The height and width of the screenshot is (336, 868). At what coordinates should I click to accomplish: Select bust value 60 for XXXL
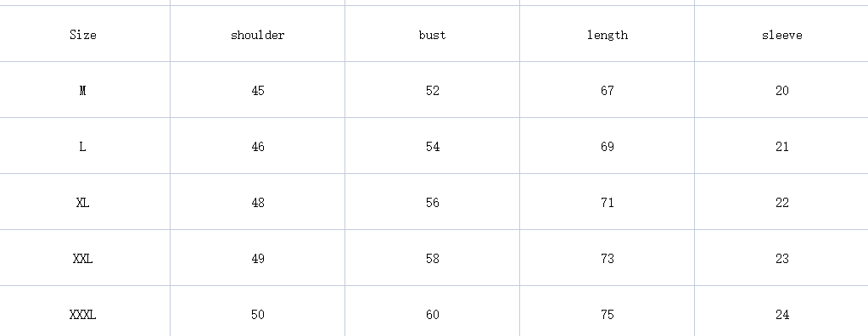coord(433,315)
